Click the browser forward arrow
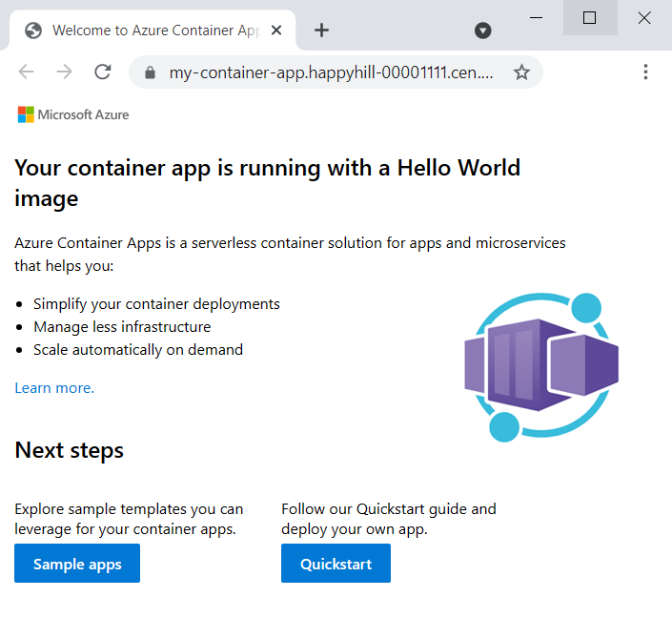Image resolution: width=672 pixels, height=618 pixels. click(64, 72)
